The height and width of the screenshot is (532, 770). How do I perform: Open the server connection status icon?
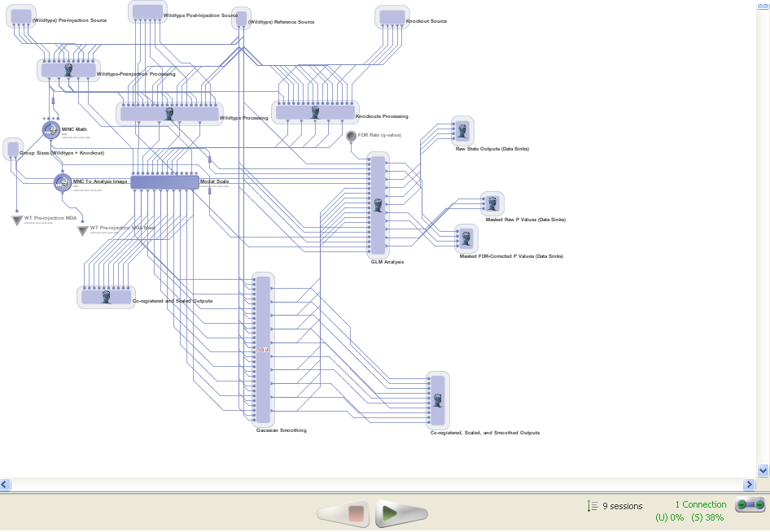point(750,505)
